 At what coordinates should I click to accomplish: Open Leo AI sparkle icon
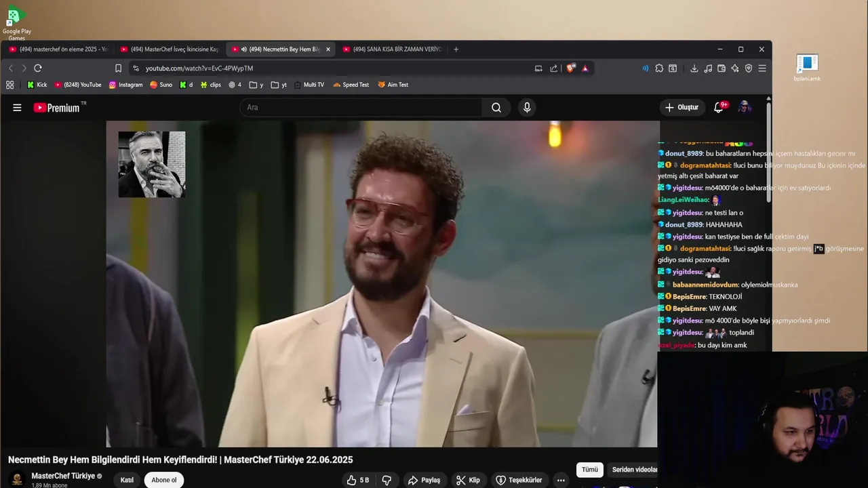735,68
